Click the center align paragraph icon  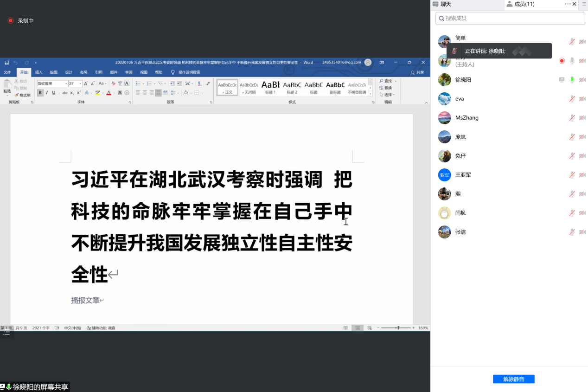145,93
